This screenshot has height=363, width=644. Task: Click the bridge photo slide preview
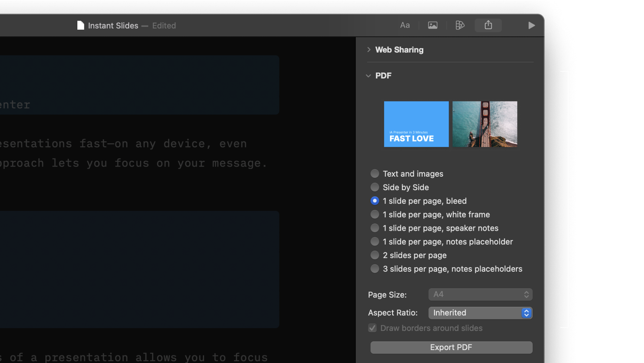click(485, 124)
